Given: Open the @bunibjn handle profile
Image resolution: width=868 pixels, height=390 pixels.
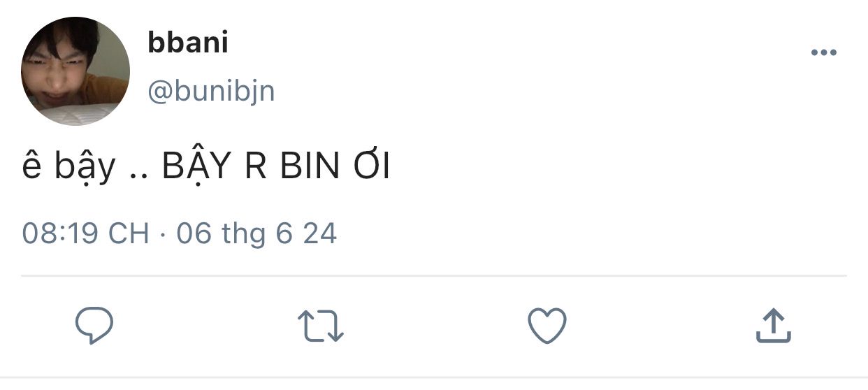Looking at the screenshot, I should pyautogui.click(x=211, y=91).
